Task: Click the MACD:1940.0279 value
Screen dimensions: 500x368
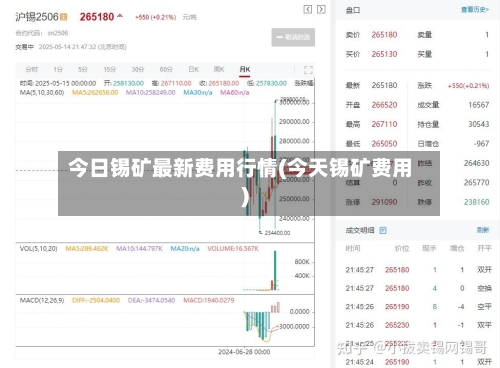Action: [x=209, y=300]
